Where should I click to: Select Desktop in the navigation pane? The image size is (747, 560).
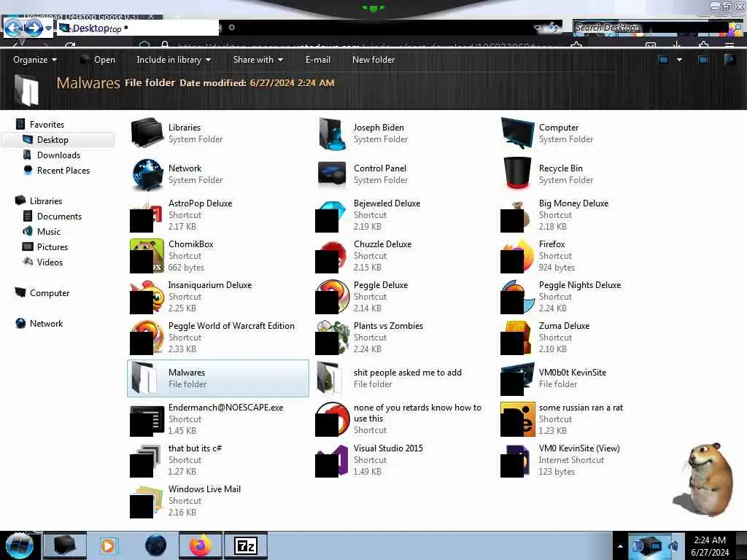click(x=53, y=139)
